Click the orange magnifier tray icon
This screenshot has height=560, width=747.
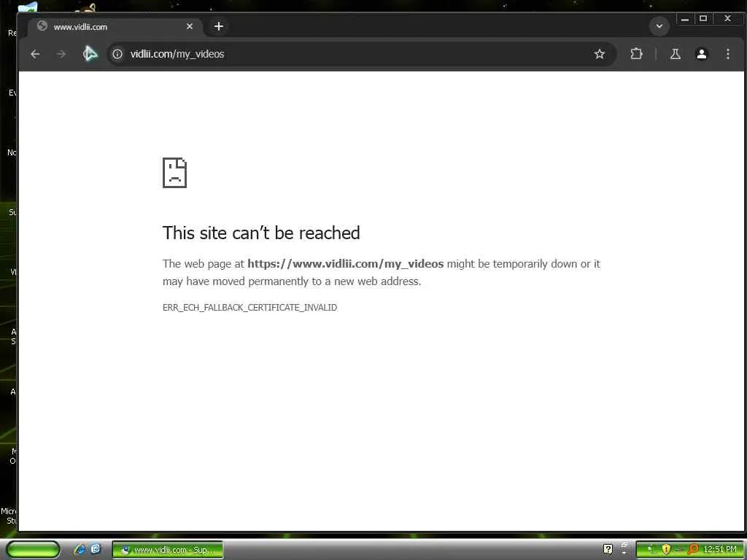(693, 550)
